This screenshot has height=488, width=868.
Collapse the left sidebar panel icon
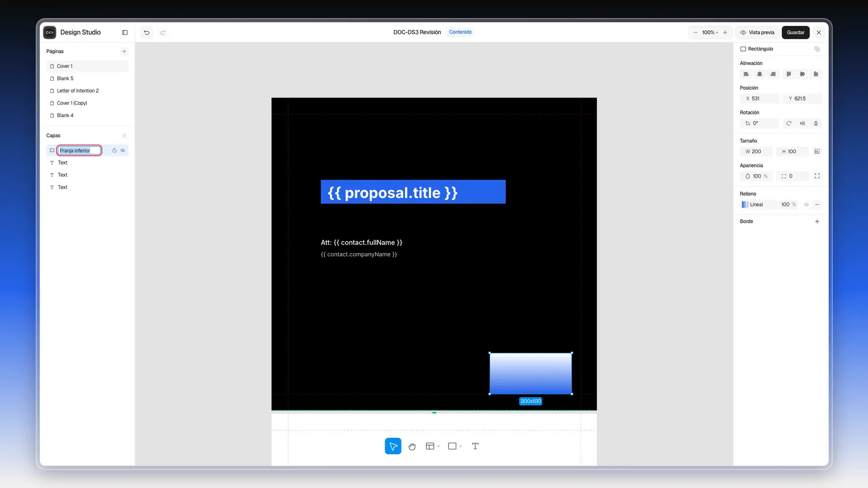pos(125,33)
